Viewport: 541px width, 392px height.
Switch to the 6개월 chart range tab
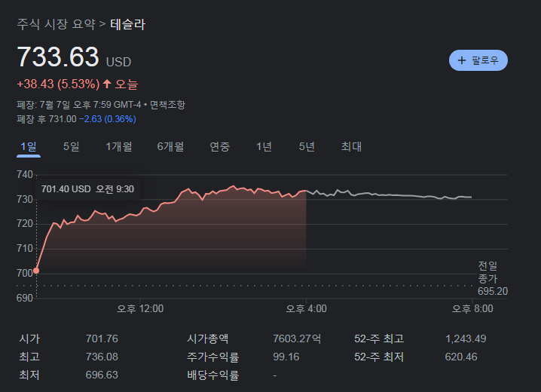pos(170,147)
